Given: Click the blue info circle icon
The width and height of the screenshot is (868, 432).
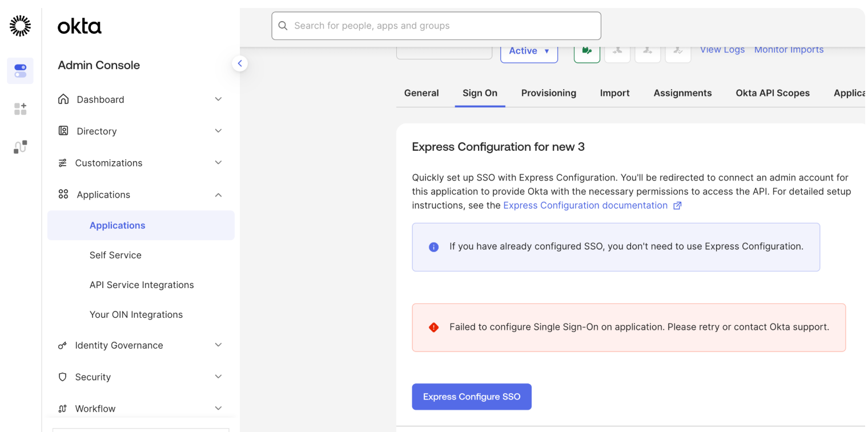Looking at the screenshot, I should point(434,247).
